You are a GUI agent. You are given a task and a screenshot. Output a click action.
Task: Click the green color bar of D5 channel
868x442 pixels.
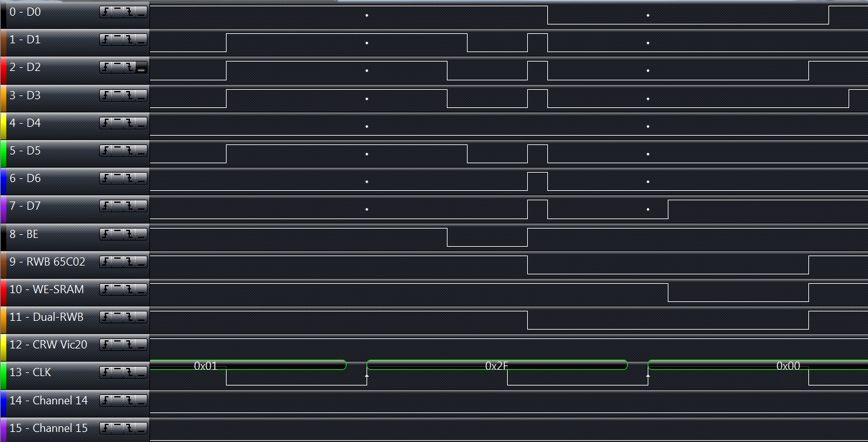tap(3, 154)
